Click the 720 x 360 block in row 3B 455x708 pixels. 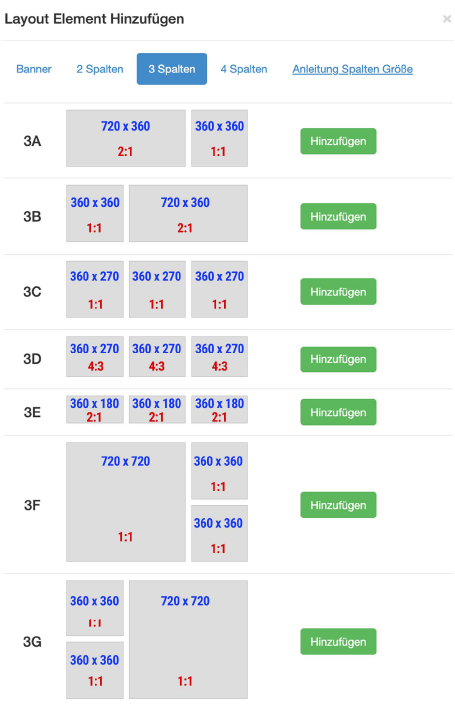coord(188,214)
